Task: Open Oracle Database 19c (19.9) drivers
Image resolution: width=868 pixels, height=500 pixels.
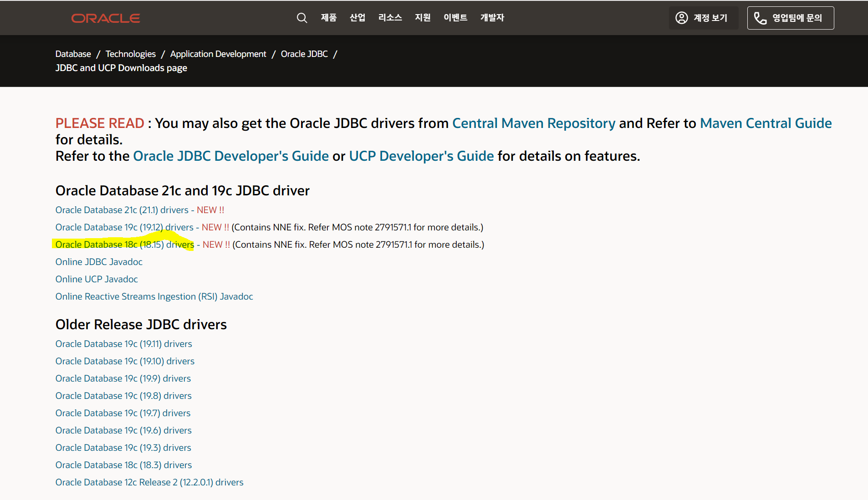Action: [123, 378]
